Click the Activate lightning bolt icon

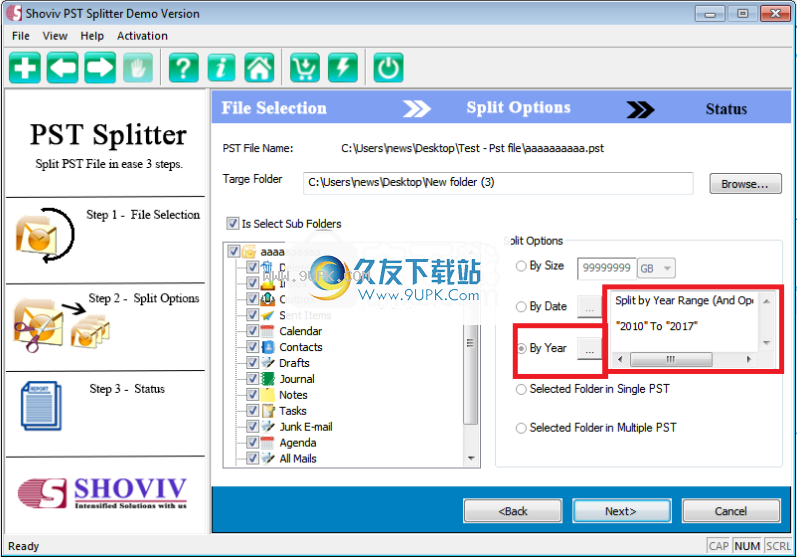343,67
